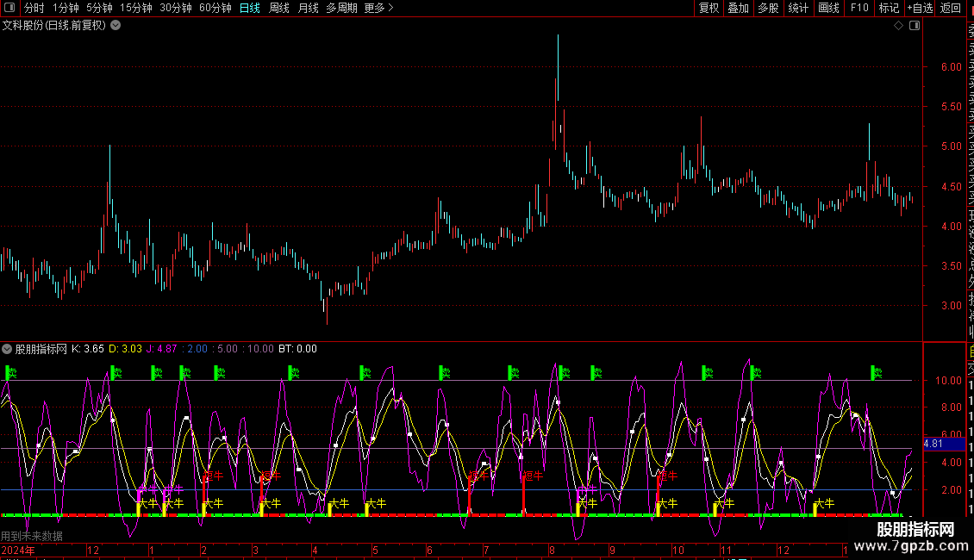Click the 2024年 date label
The height and width of the screenshot is (560, 974).
tap(18, 550)
